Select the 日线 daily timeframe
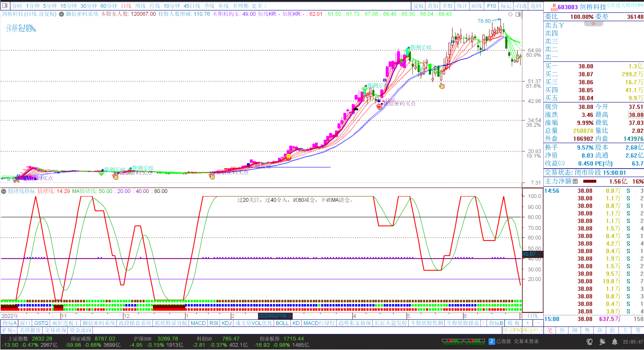 (126, 6)
